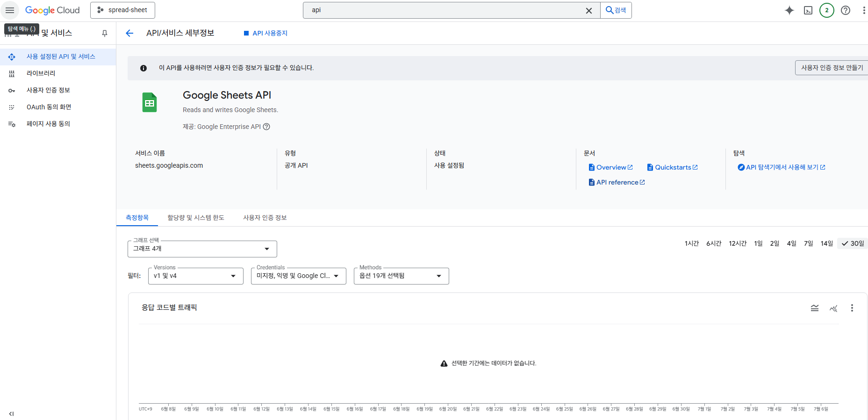Open the Gemini AI sparkle icon
Viewport: 868px width, 420px height.
click(789, 10)
